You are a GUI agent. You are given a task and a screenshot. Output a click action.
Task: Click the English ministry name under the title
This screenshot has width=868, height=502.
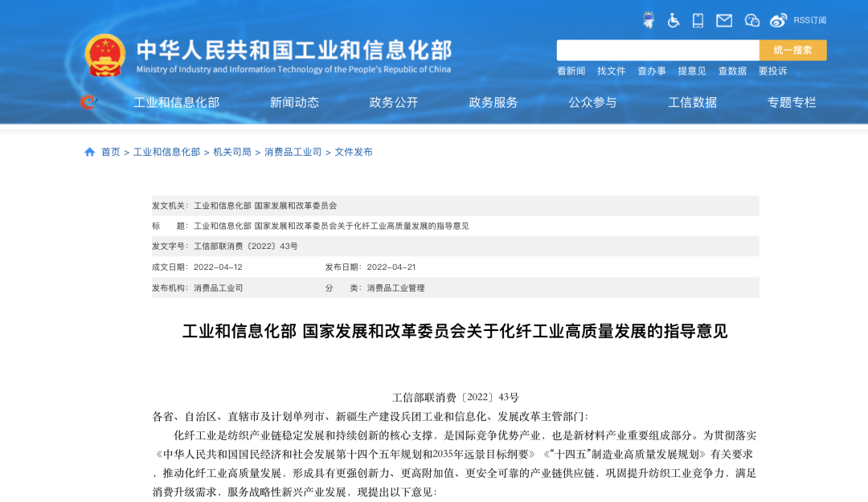click(x=293, y=69)
